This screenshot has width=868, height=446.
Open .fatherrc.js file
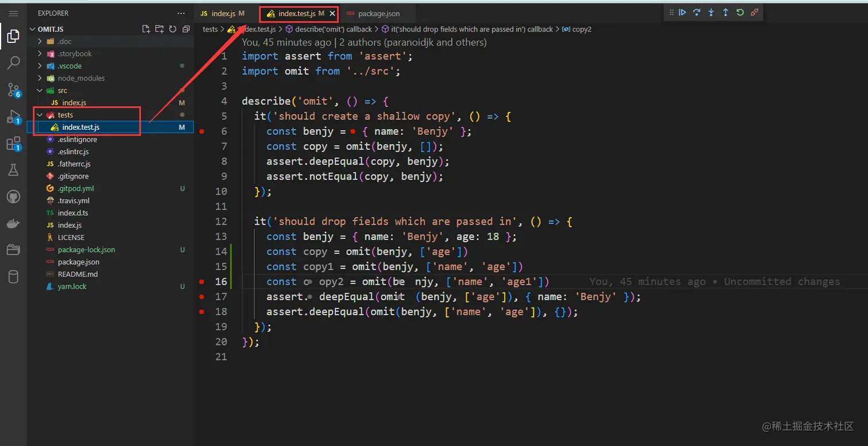pos(111,164)
